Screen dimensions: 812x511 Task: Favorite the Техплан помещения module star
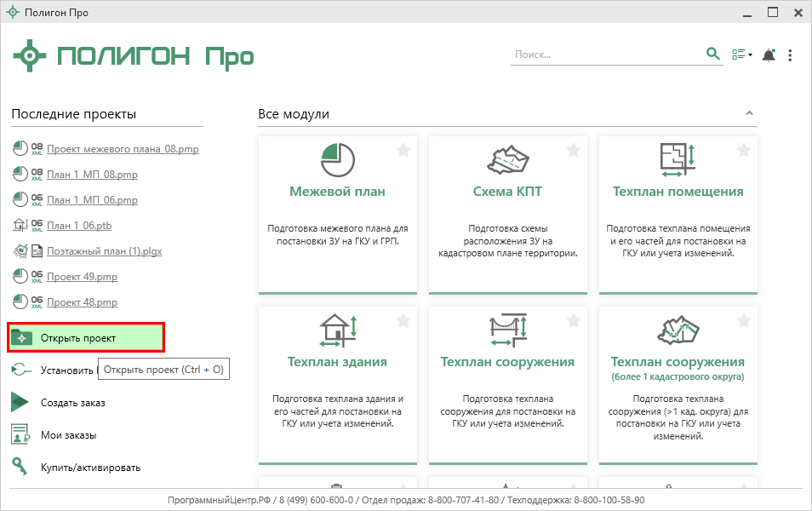pos(744,150)
